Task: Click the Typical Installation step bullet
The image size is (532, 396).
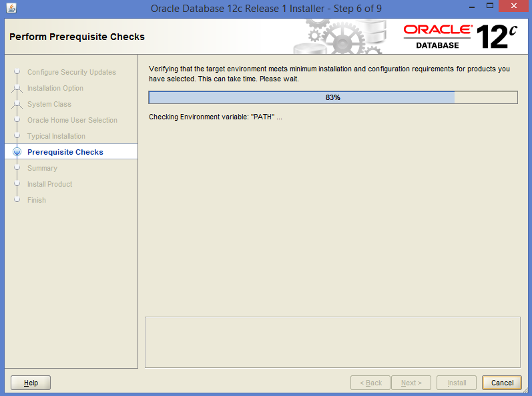Action: tap(17, 136)
